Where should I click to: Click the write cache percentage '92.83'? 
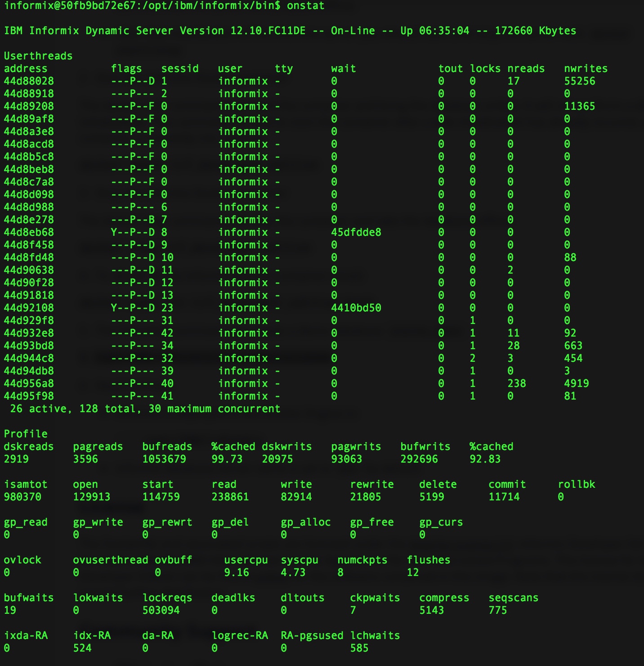click(x=485, y=459)
